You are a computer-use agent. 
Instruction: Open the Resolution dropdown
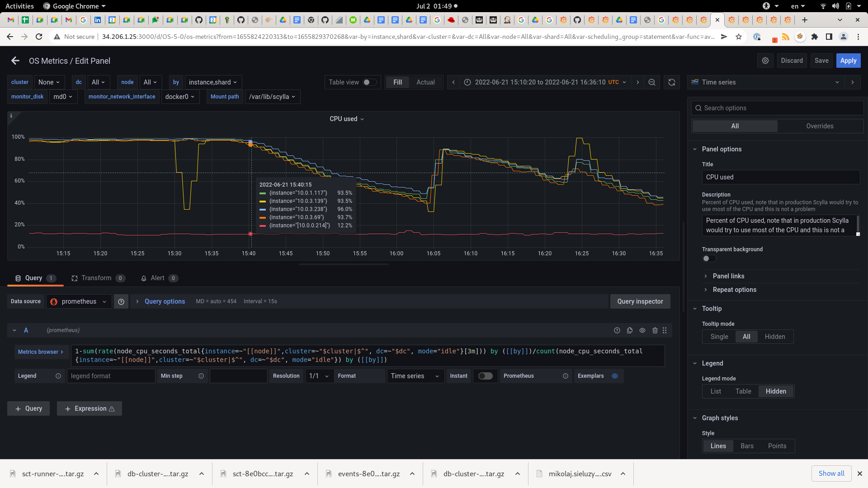(319, 376)
